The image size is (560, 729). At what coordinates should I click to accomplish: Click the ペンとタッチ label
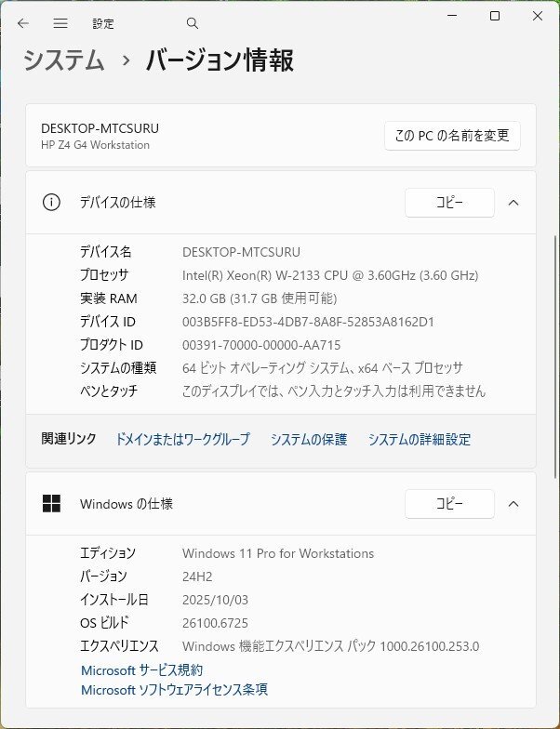pos(109,391)
